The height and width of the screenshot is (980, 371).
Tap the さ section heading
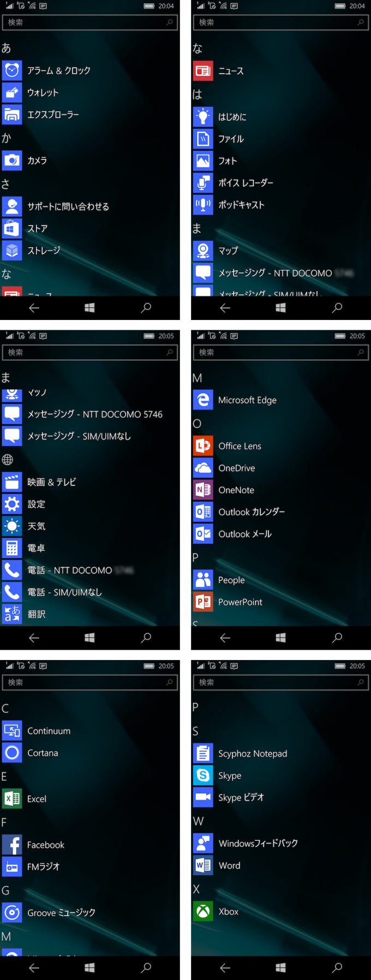5,183
